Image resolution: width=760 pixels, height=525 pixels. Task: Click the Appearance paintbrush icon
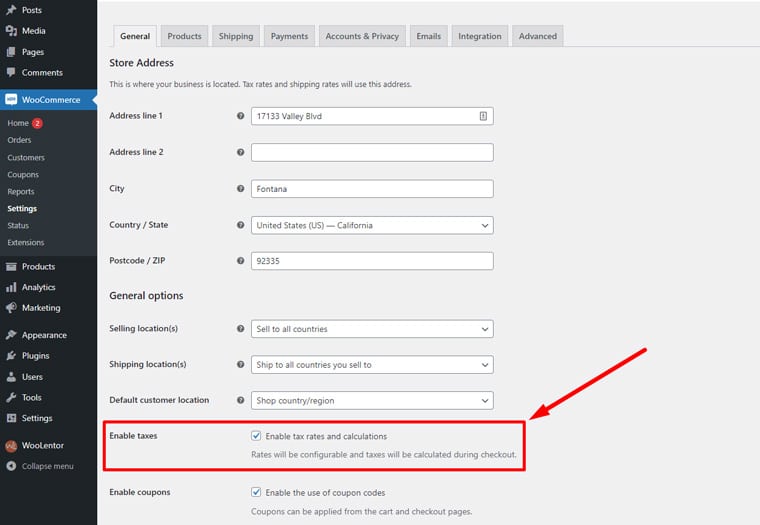pos(11,336)
